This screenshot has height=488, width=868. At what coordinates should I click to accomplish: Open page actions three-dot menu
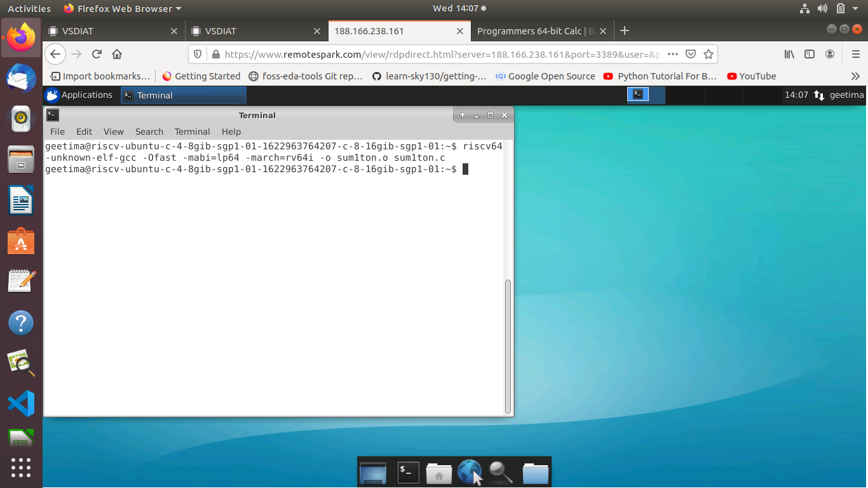[x=673, y=55]
